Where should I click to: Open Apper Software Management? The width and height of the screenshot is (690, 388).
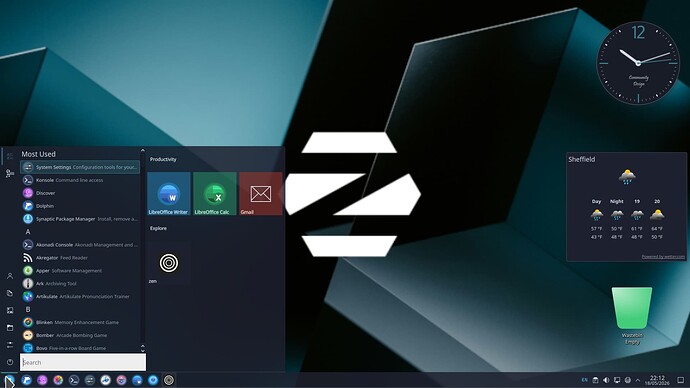(x=80, y=271)
